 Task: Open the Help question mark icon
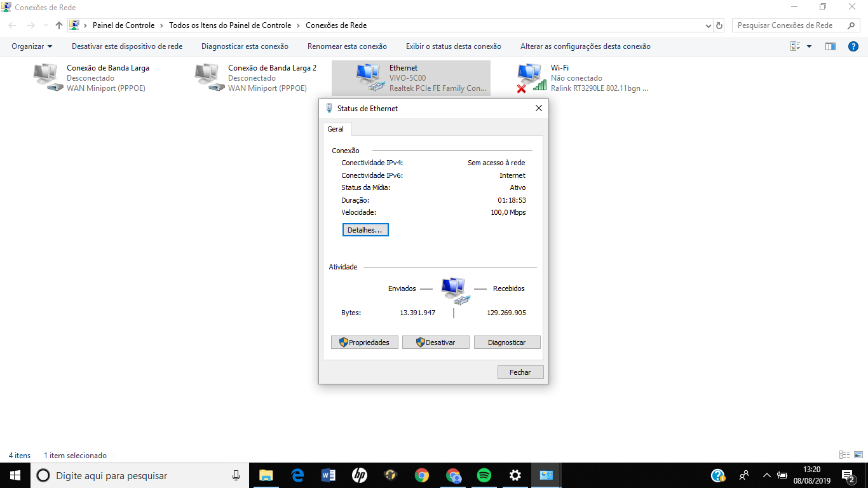[x=853, y=46]
